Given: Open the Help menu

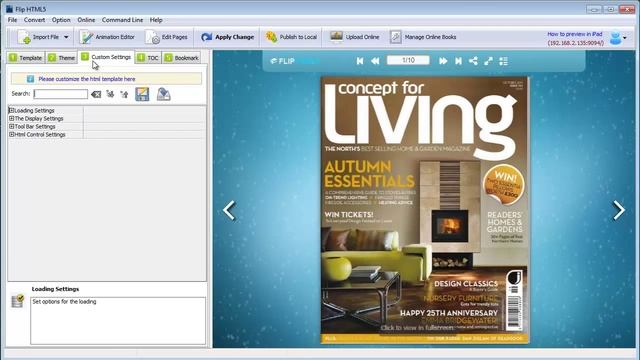Looking at the screenshot, I should click(156, 20).
